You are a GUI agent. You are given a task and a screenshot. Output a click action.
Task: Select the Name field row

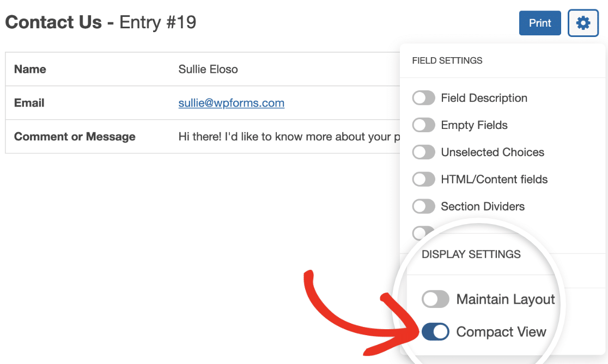203,69
